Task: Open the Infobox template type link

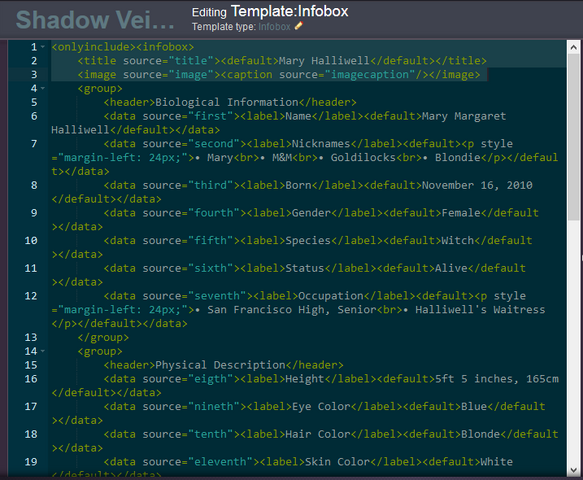Action: 274,27
